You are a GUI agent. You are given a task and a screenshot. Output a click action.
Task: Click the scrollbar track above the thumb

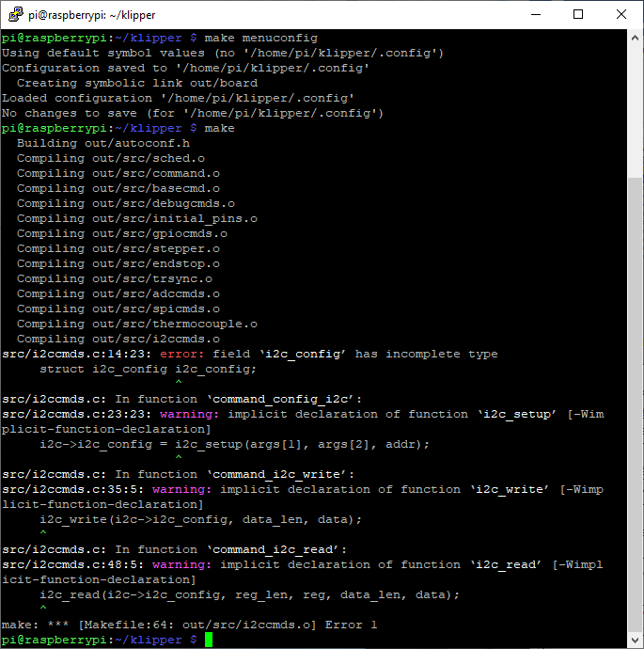click(x=635, y=111)
